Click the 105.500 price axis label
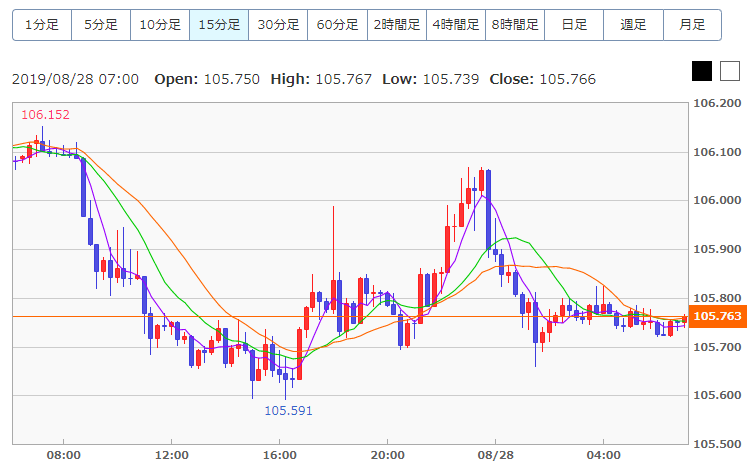Screen dimensions: 755x470 coord(717,444)
